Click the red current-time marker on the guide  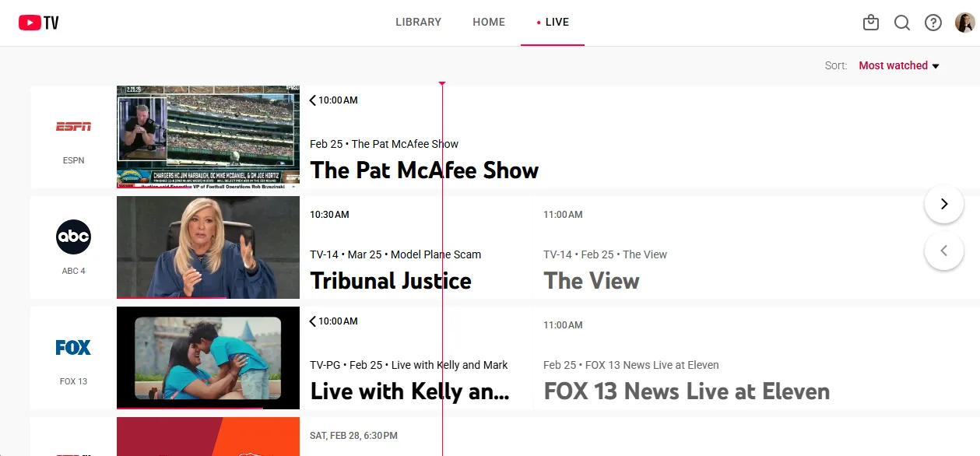click(442, 83)
